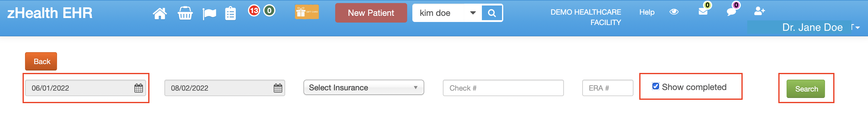Click the add user icon
The height and width of the screenshot is (119, 868).
[759, 11]
